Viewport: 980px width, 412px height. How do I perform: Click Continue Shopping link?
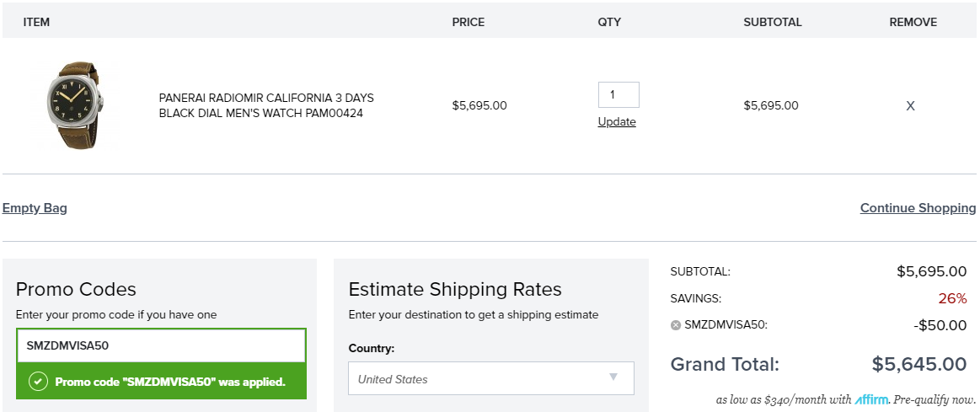(918, 207)
